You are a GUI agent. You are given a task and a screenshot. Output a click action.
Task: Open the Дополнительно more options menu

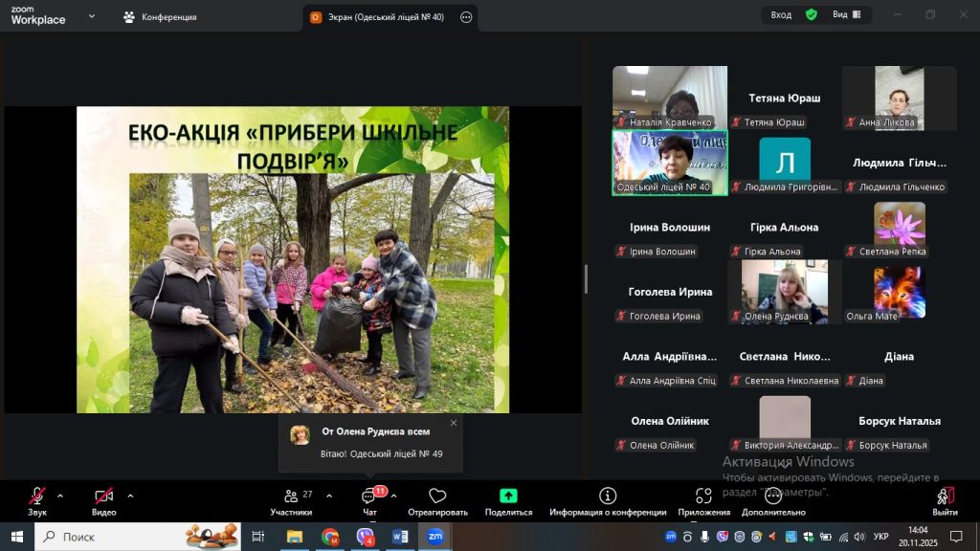click(773, 497)
